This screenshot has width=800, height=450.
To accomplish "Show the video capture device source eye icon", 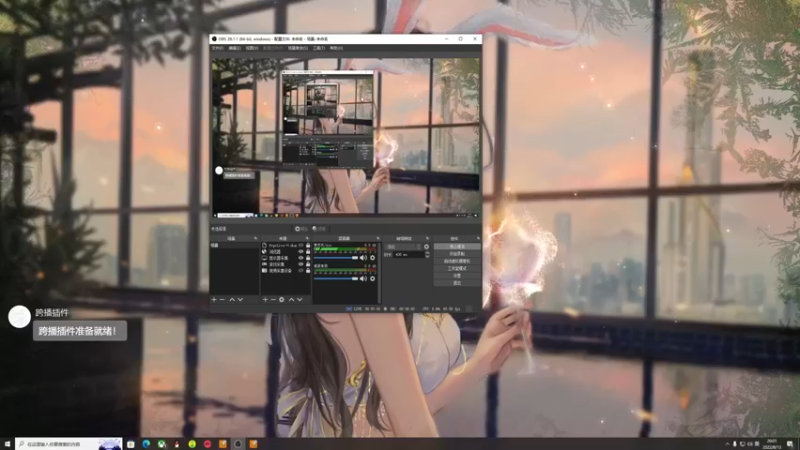I will coord(301,270).
